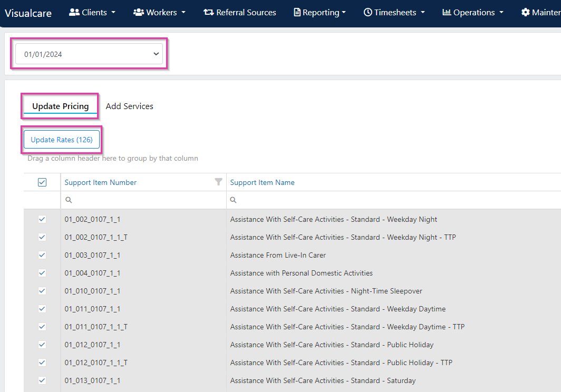The image size is (561, 392).
Task: Sort by Support Item Name column header
Action: click(262, 182)
